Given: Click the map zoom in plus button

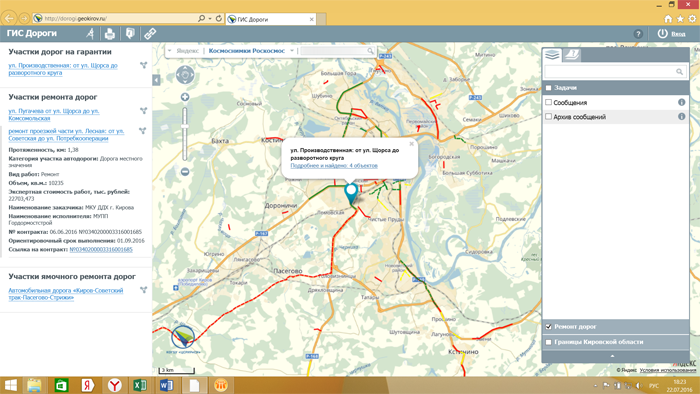Looking at the screenshot, I should click(185, 97).
